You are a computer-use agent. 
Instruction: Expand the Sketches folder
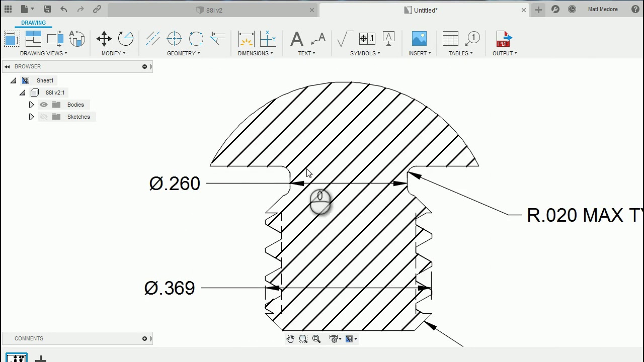(x=31, y=117)
